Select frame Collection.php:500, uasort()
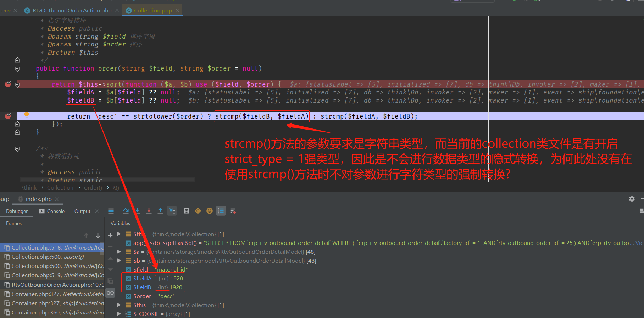Image resolution: width=644 pixels, height=318 pixels. coord(52,257)
